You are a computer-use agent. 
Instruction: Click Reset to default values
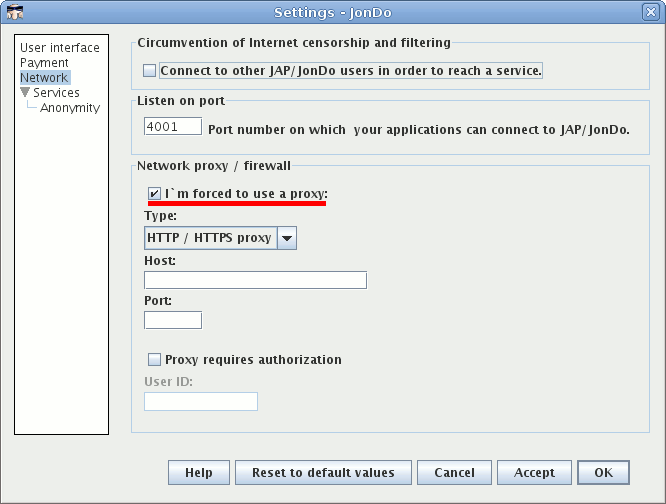323,473
